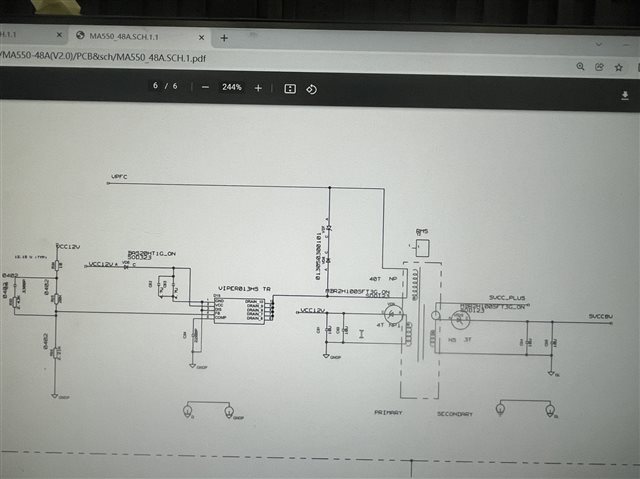Viewport: 640px width, 479px height.
Task: Zoom in the PDF with plus button
Action: (258, 88)
